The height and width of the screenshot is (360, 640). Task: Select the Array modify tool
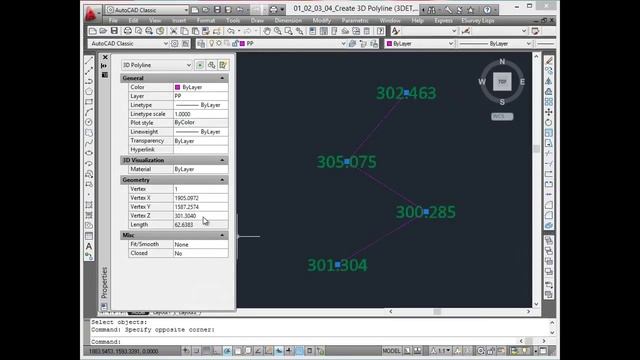(549, 102)
